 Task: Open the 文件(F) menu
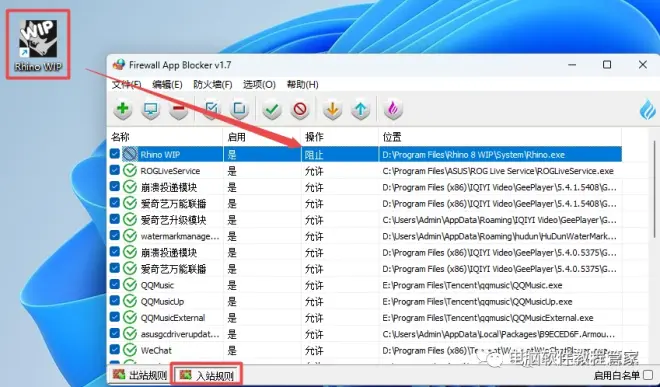click(126, 84)
